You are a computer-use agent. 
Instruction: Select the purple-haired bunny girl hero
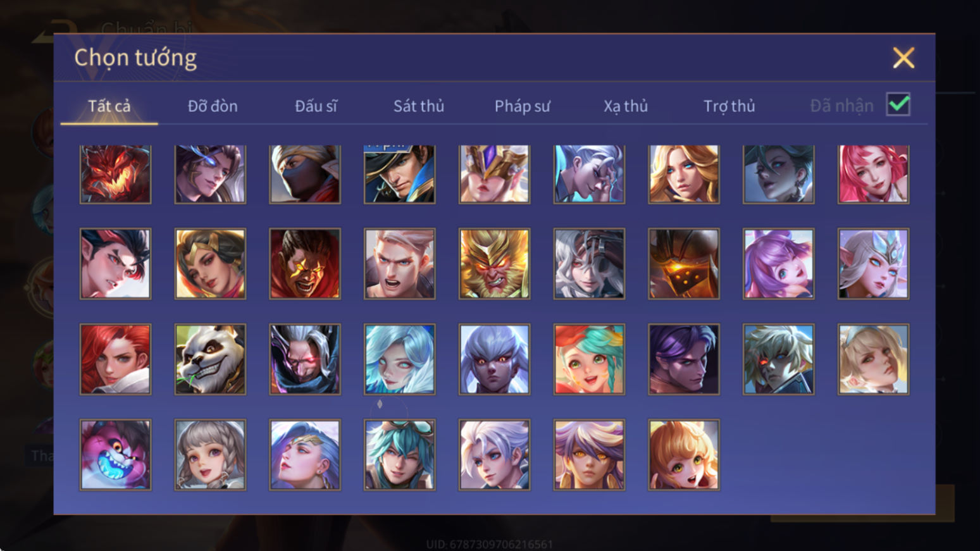point(778,263)
